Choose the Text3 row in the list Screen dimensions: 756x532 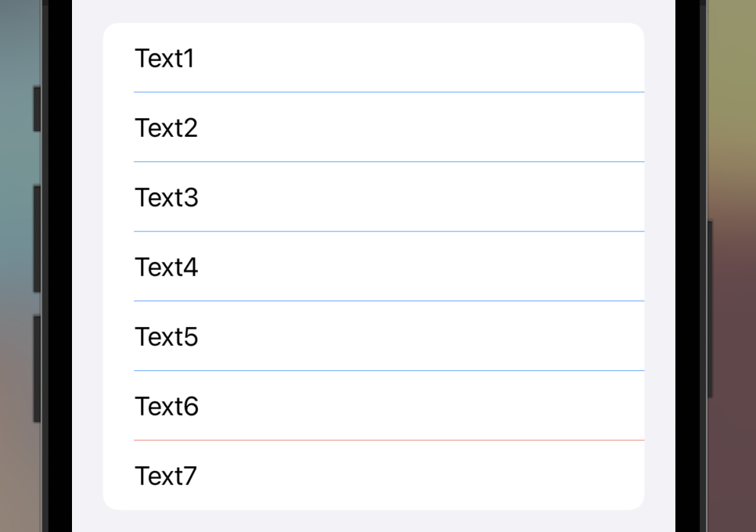[x=373, y=196]
